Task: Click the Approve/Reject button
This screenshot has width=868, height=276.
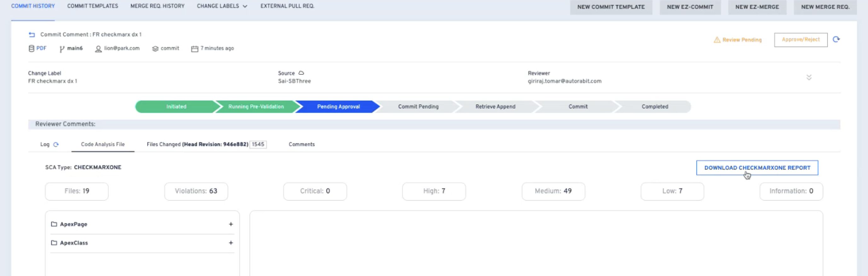Action: [x=801, y=40]
